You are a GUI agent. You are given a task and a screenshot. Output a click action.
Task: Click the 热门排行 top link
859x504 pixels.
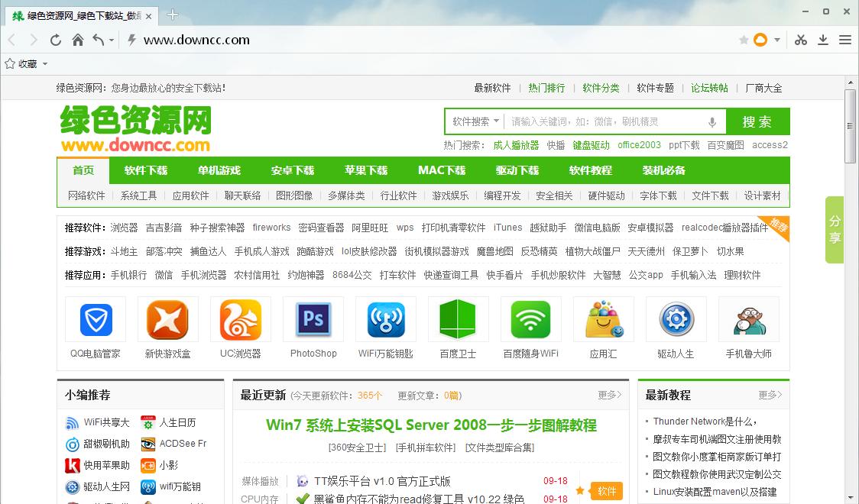pos(546,88)
